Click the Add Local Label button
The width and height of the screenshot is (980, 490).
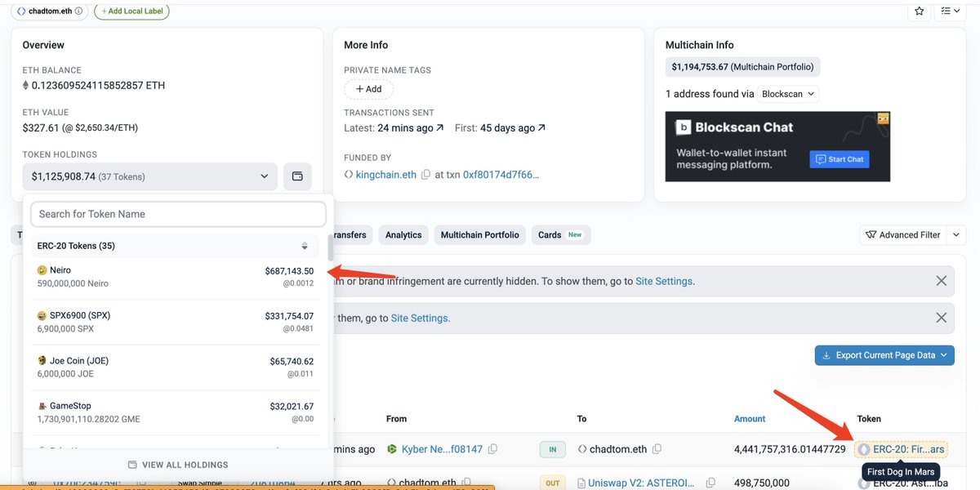(131, 11)
